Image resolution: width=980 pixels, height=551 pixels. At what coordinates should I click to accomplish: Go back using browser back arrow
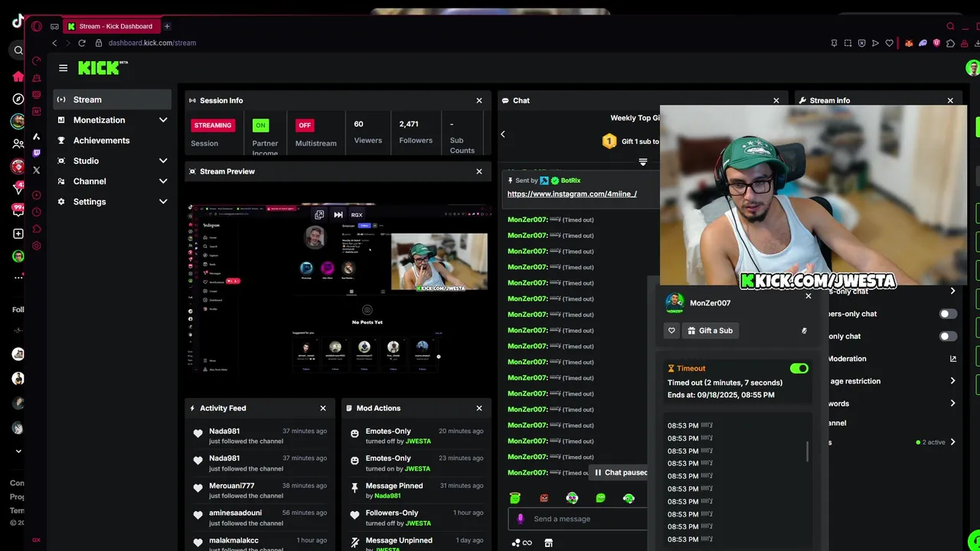click(54, 43)
